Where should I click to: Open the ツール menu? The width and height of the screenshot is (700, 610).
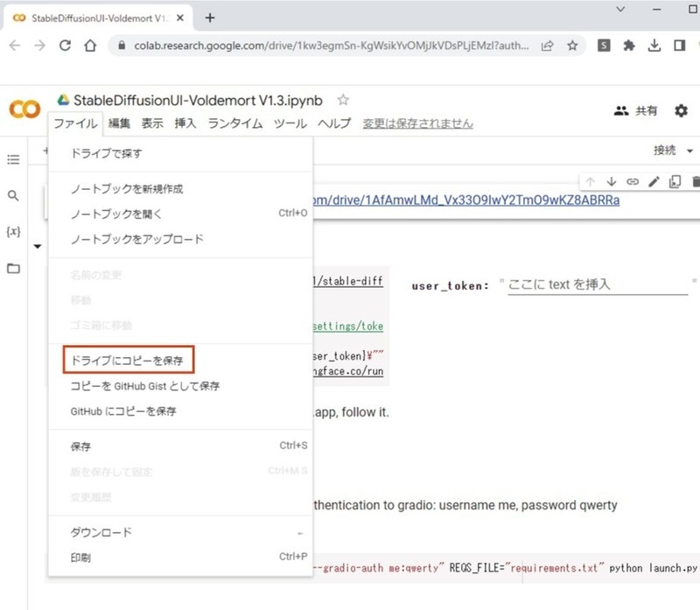point(290,123)
